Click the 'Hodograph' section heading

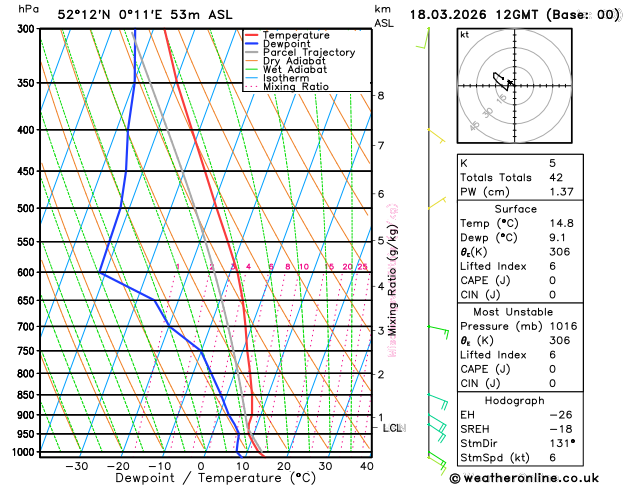click(x=515, y=401)
